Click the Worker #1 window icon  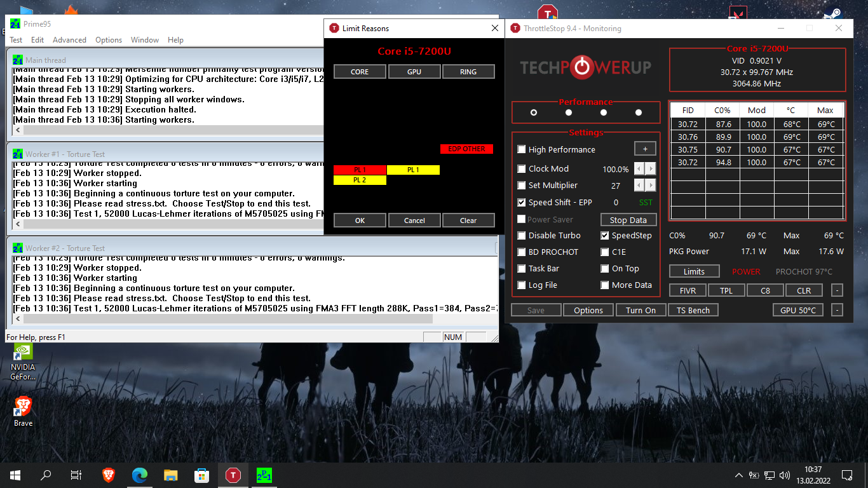[18, 154]
